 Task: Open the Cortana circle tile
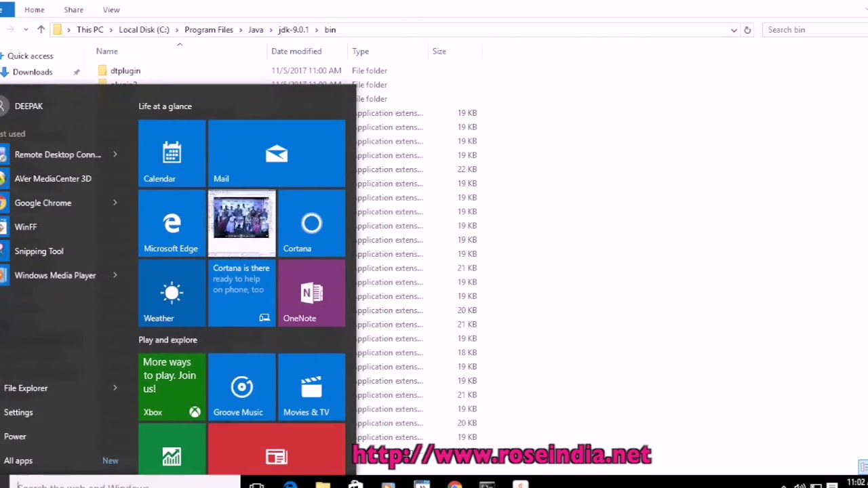click(311, 223)
